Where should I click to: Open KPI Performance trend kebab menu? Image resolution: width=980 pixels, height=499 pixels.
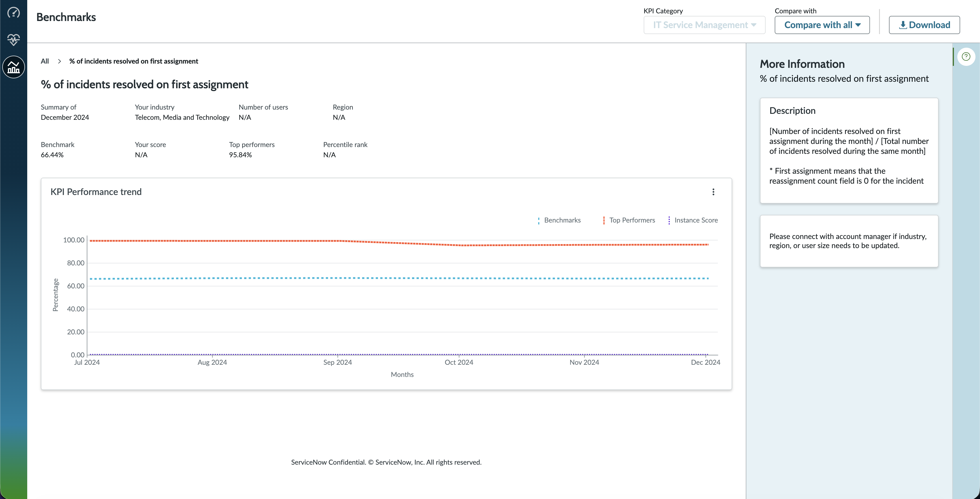pos(713,192)
